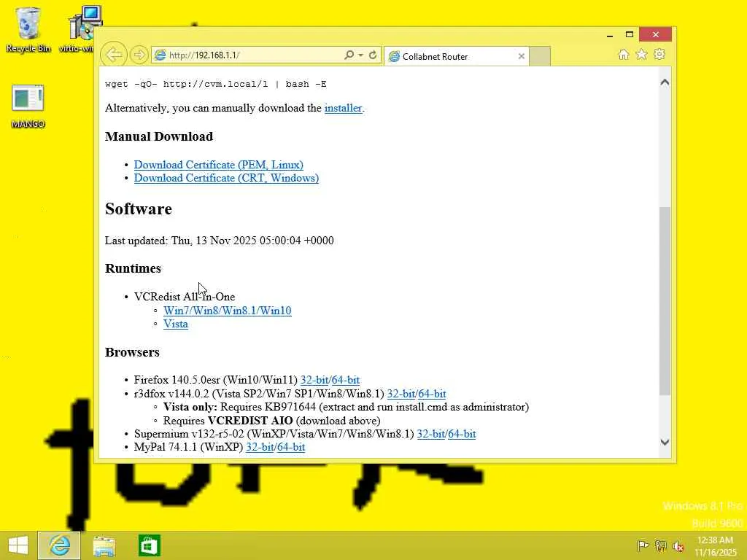747x560 pixels.
Task: Select the Collabnet Router tab
Action: (x=451, y=56)
